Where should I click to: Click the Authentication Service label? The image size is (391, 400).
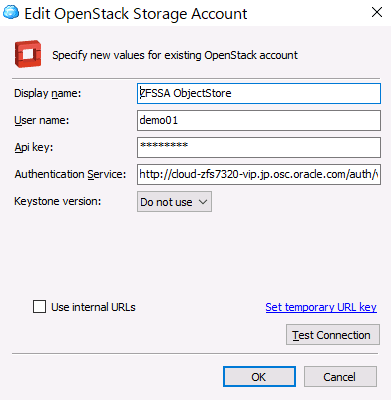[x=70, y=174]
